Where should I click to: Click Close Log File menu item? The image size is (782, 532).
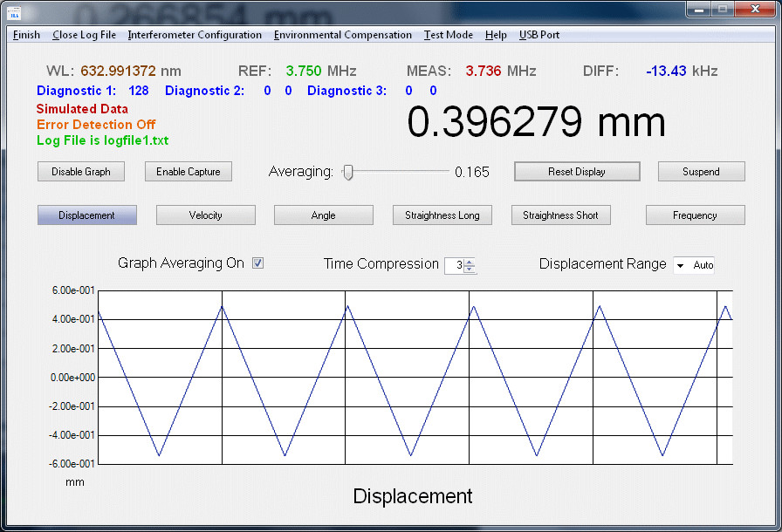pos(85,35)
